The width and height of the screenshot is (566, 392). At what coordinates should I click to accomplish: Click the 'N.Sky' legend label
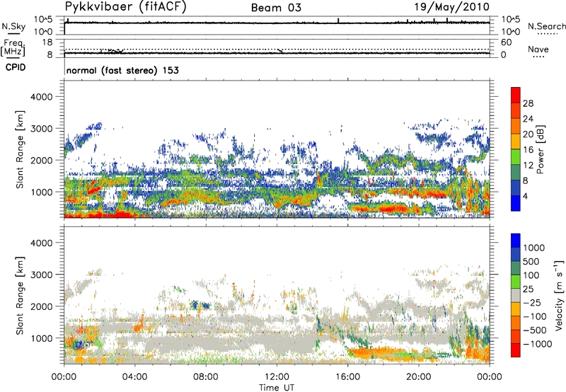click(x=13, y=26)
